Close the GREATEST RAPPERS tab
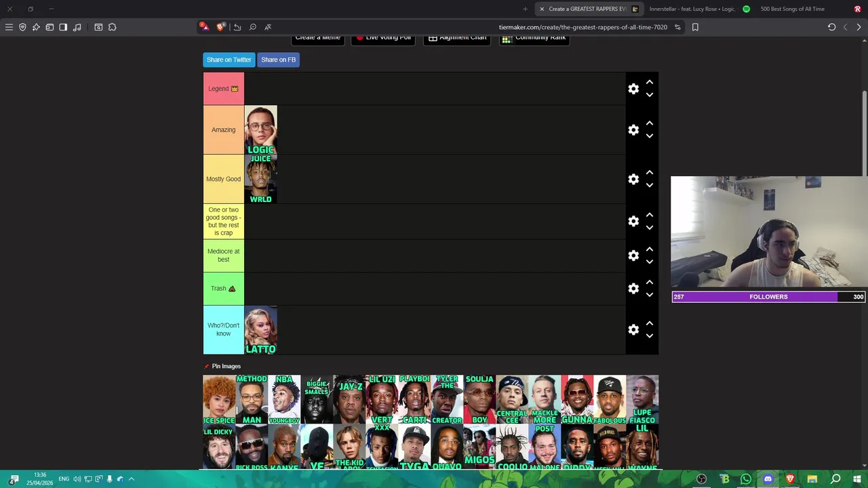The image size is (868, 488). pyautogui.click(x=542, y=9)
